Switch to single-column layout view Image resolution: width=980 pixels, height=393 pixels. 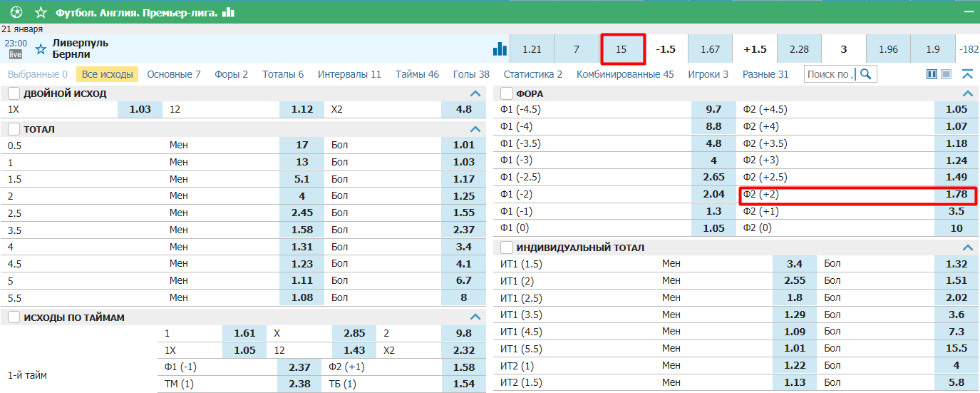pyautogui.click(x=947, y=74)
